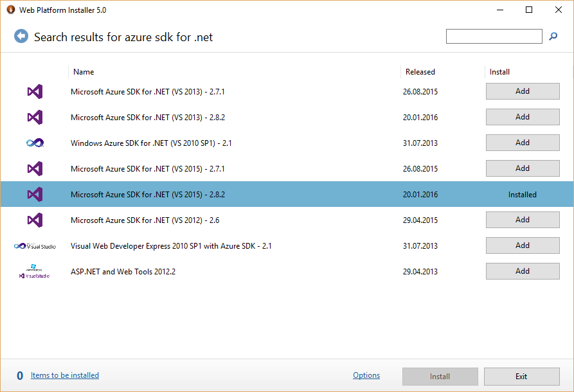Sort by the Released column header
The image size is (574, 392).
pos(420,72)
